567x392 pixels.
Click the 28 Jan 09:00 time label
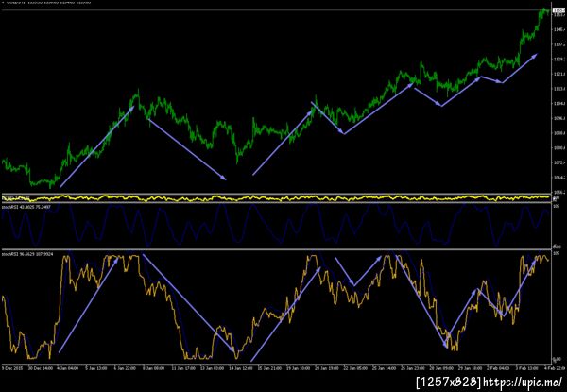(x=442, y=368)
